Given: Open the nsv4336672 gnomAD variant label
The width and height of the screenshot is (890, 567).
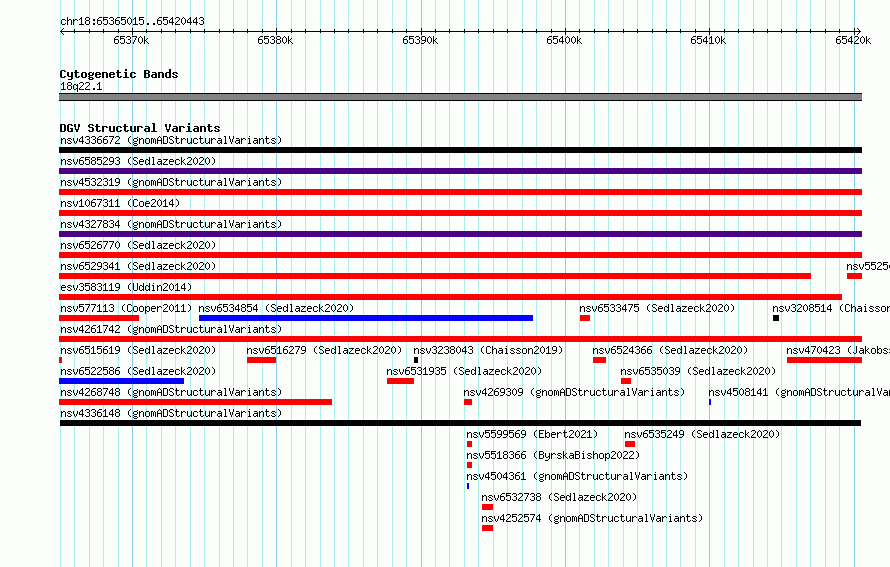Looking at the screenshot, I should pos(171,140).
